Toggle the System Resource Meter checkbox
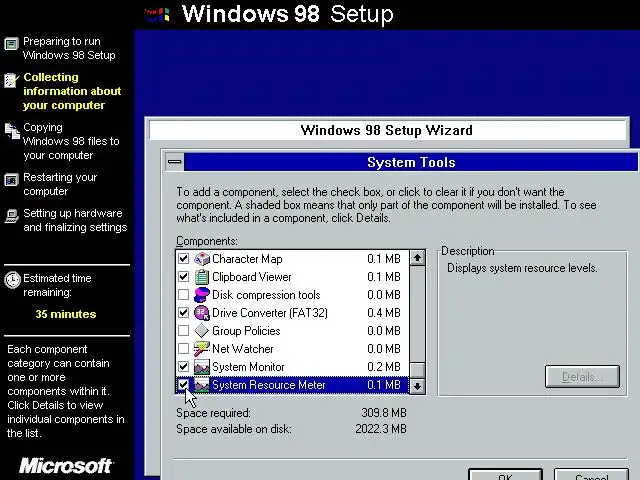This screenshot has width=640, height=480. [184, 384]
